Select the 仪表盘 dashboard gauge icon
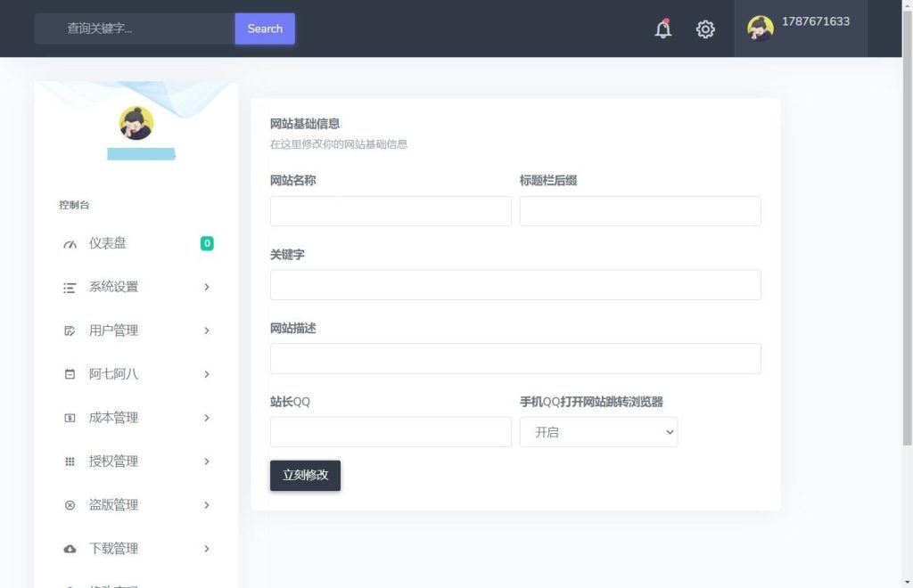This screenshot has height=588, width=913. (70, 243)
